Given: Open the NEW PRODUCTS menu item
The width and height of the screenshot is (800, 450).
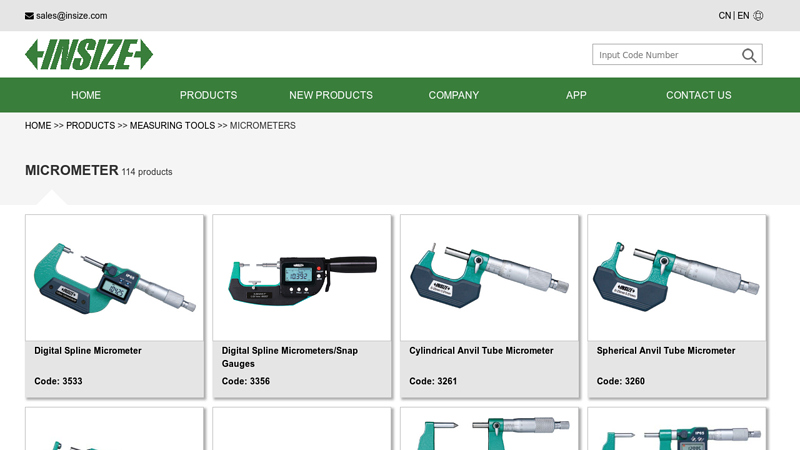Looking at the screenshot, I should coord(331,95).
